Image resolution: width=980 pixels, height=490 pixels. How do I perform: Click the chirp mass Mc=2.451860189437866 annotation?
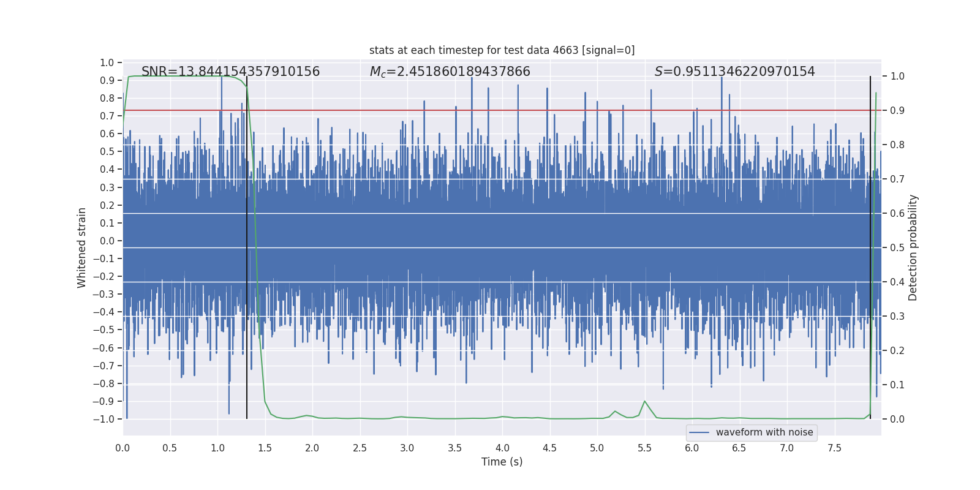click(x=450, y=72)
